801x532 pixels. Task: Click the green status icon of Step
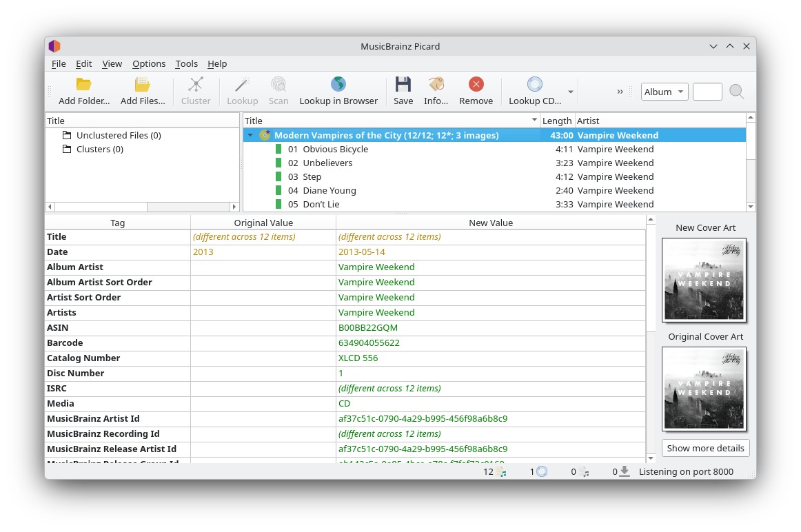point(278,176)
